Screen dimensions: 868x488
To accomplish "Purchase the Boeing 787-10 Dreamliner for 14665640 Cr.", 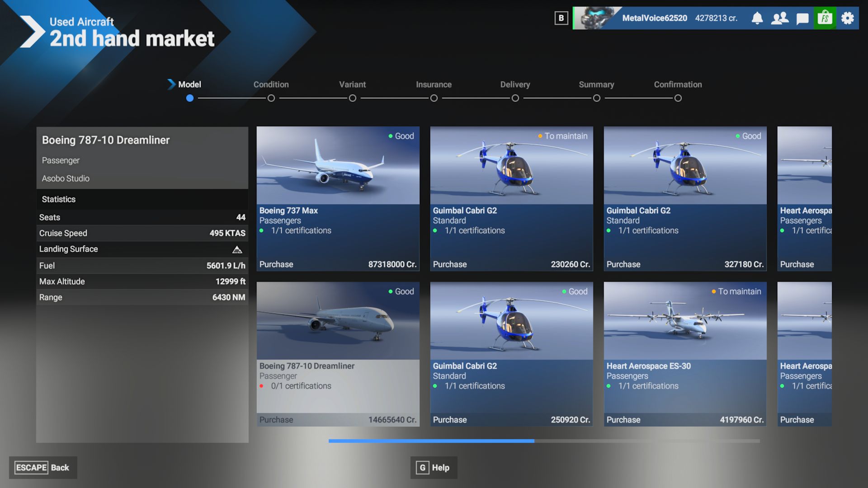I will point(338,420).
